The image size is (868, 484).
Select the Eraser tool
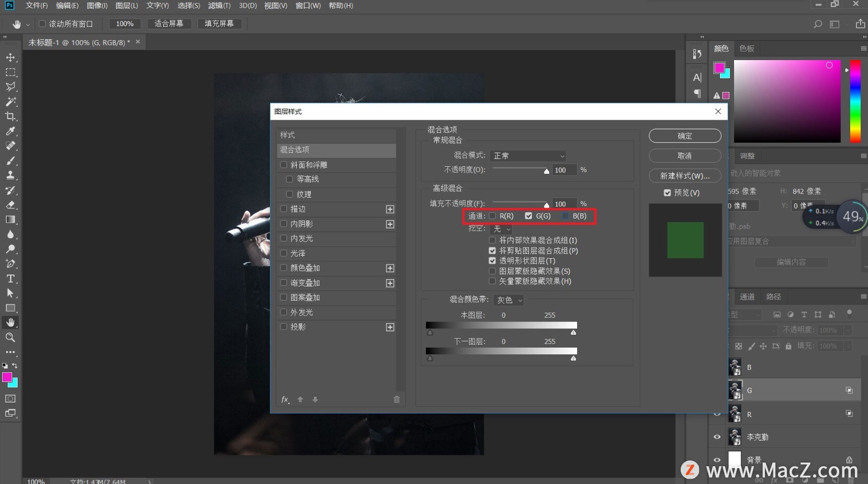click(x=10, y=205)
